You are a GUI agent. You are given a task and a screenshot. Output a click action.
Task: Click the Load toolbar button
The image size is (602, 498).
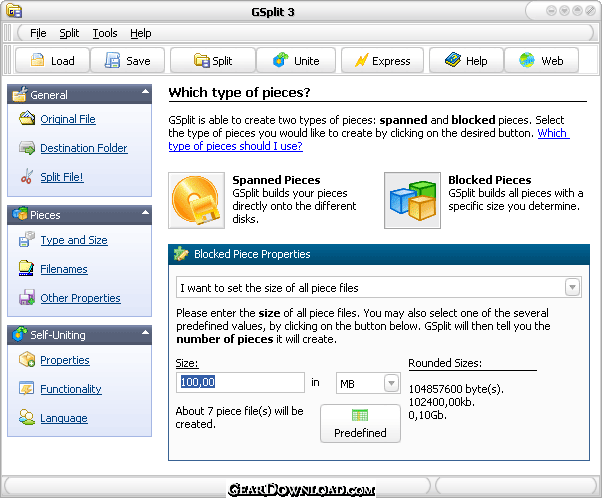coord(52,60)
